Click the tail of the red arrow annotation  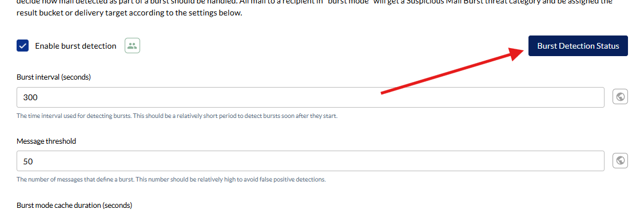pos(384,92)
